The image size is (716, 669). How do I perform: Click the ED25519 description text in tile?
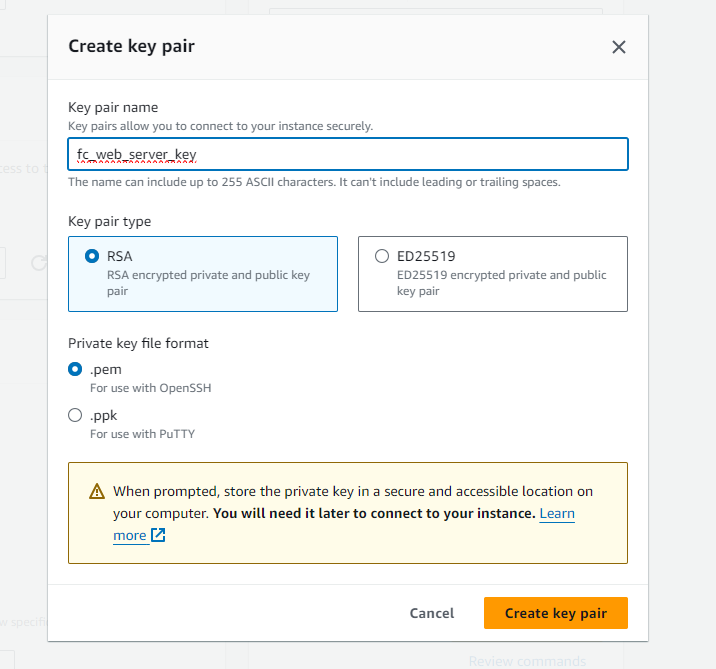point(501,283)
